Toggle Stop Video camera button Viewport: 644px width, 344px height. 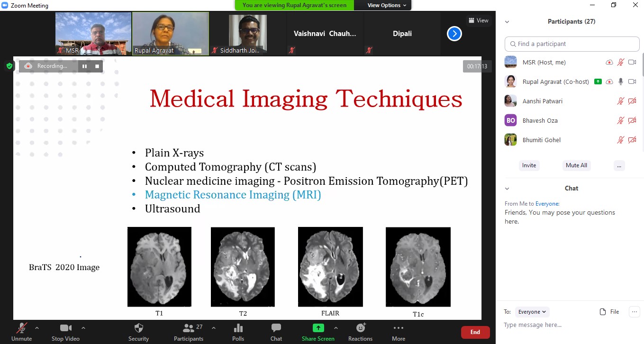tap(65, 328)
